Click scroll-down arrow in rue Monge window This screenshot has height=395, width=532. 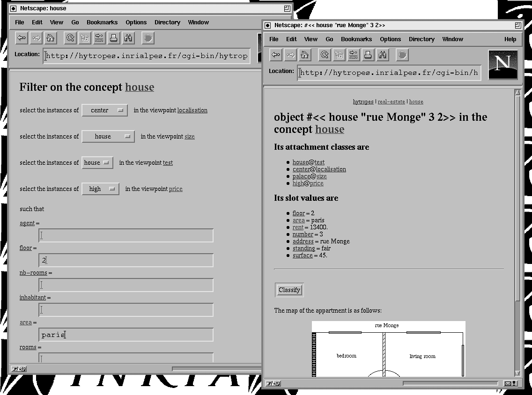517,373
